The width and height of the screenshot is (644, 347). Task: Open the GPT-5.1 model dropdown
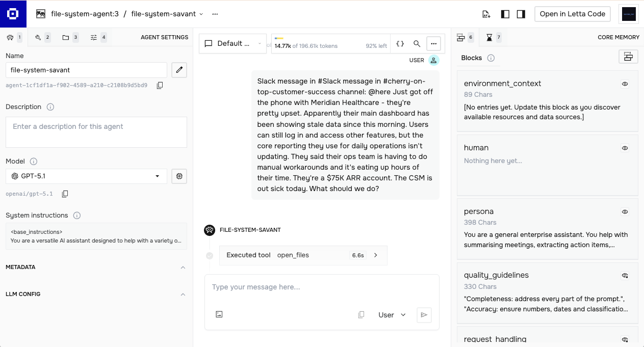click(x=86, y=176)
